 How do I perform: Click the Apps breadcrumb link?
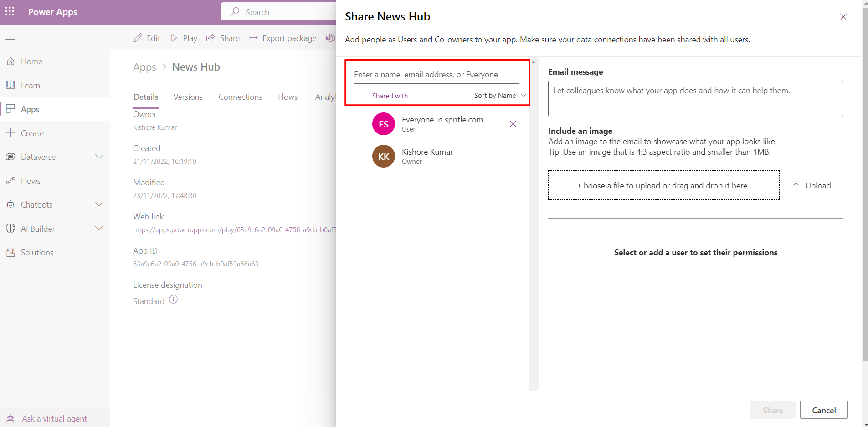click(x=144, y=67)
